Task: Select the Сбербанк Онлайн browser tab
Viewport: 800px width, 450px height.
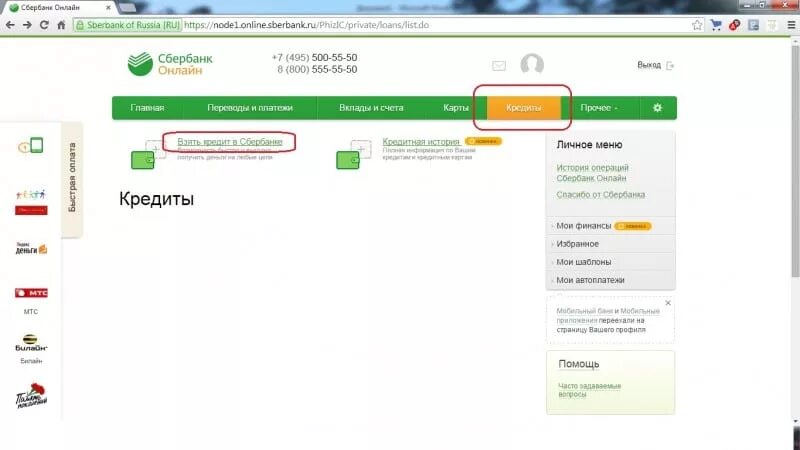Action: (57, 8)
